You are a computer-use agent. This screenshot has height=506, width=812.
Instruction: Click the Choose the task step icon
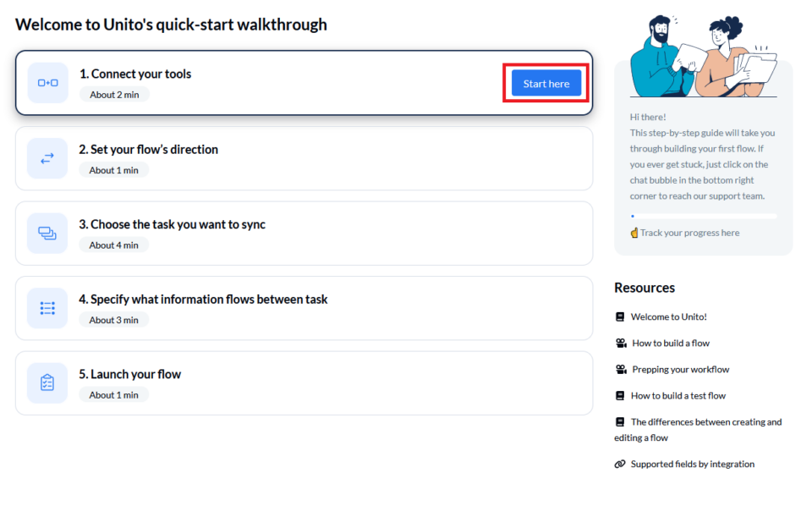click(x=47, y=233)
